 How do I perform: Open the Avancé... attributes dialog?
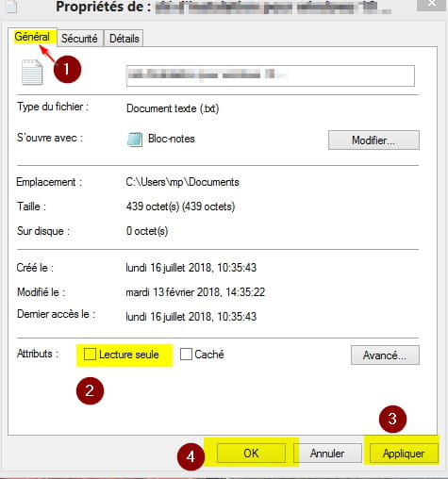click(385, 355)
